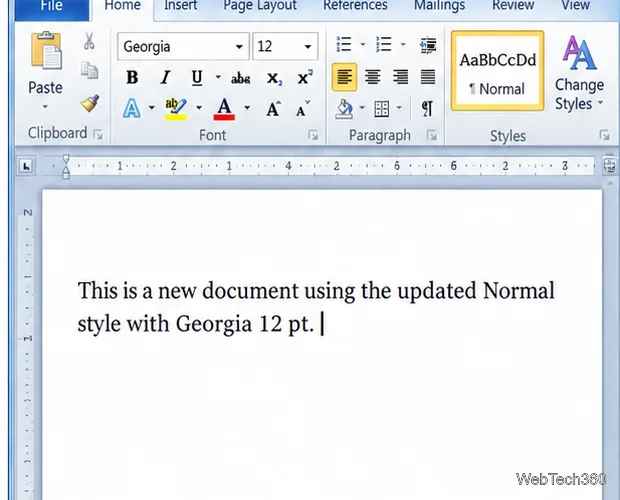The width and height of the screenshot is (620, 500).
Task: Switch to the View tab
Action: coord(575,7)
